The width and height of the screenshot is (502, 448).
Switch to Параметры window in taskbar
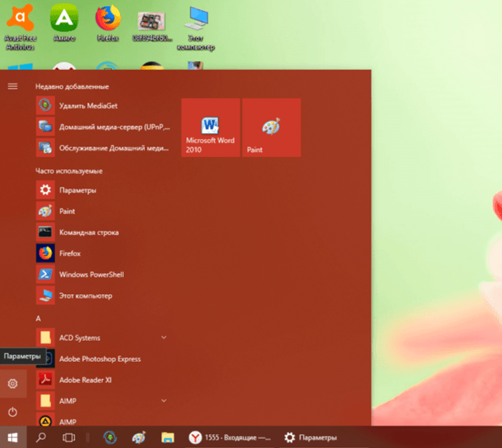coord(311,437)
